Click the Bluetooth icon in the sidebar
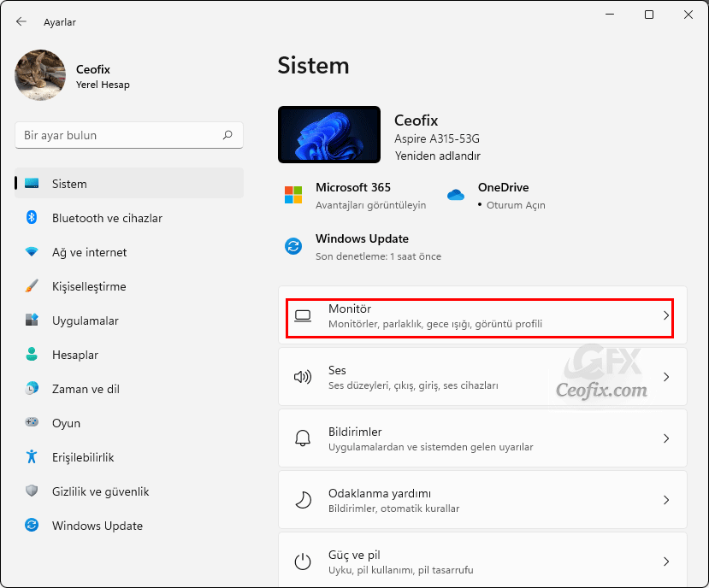The width and height of the screenshot is (709, 588). 32,217
